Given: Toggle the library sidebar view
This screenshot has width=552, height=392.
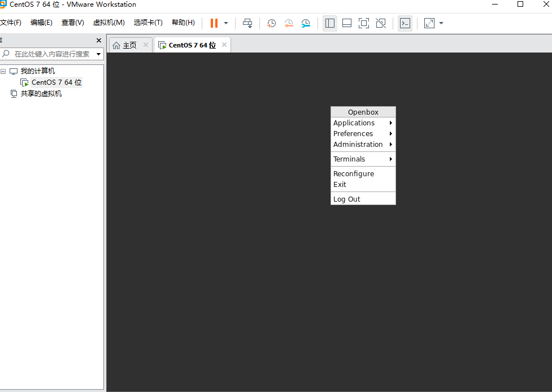Looking at the screenshot, I should [330, 23].
